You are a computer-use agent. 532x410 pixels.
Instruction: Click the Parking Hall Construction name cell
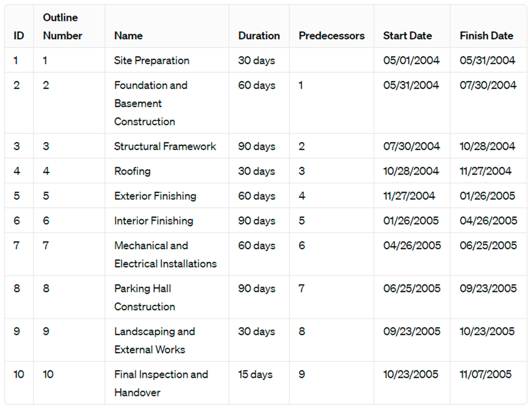point(144,297)
